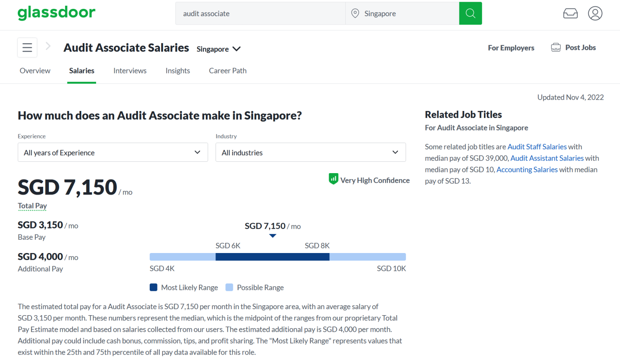Open the user profile icon
Image resolution: width=620 pixels, height=364 pixels.
point(595,13)
